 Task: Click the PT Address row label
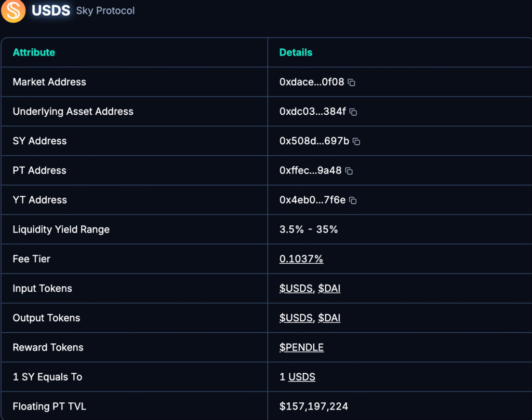(39, 170)
